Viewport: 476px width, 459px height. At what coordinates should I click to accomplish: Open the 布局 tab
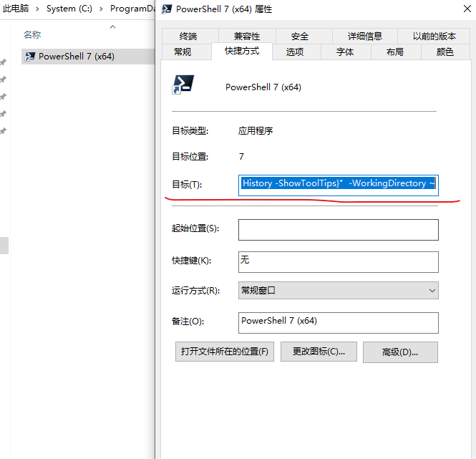(394, 52)
